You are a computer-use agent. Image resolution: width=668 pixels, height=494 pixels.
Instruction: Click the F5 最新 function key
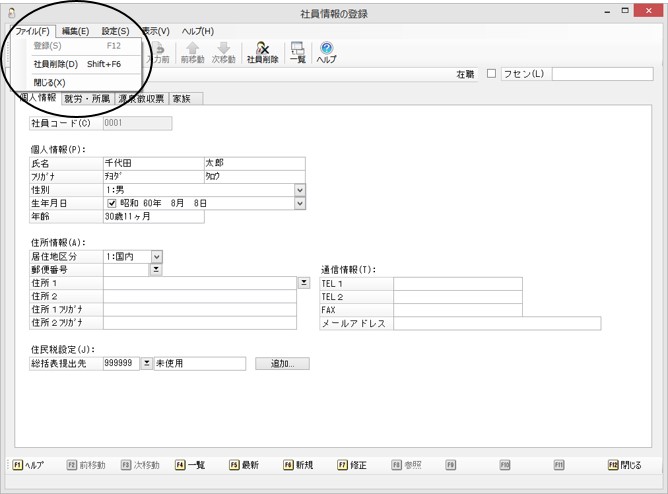coord(244,465)
